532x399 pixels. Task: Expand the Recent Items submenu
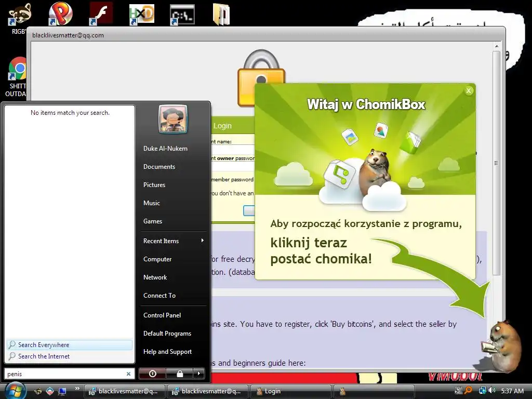[173, 241]
